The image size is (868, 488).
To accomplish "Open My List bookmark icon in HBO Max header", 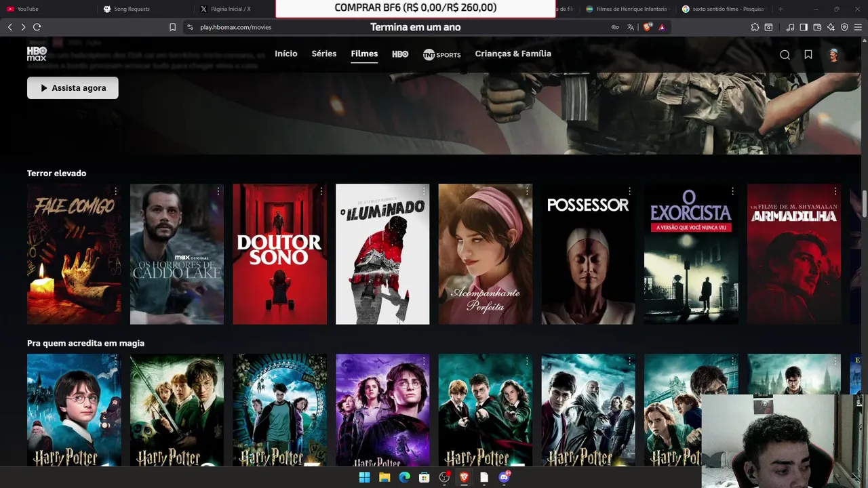I will click(x=808, y=55).
